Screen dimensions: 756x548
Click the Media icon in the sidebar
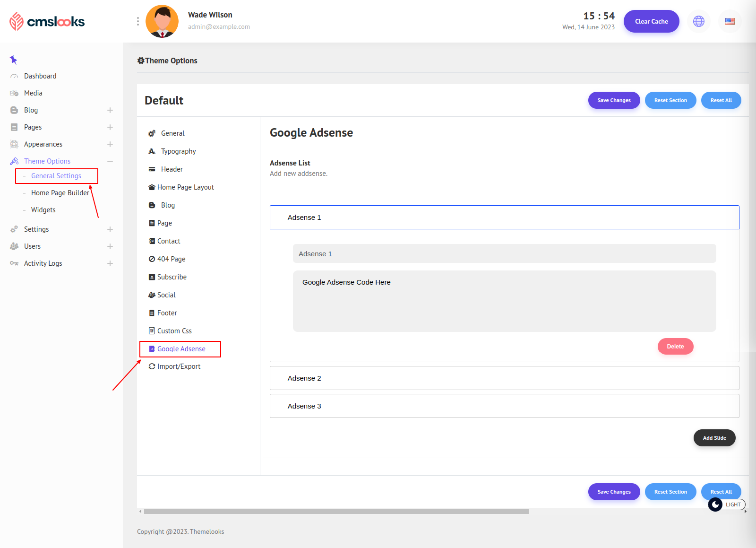tap(14, 93)
